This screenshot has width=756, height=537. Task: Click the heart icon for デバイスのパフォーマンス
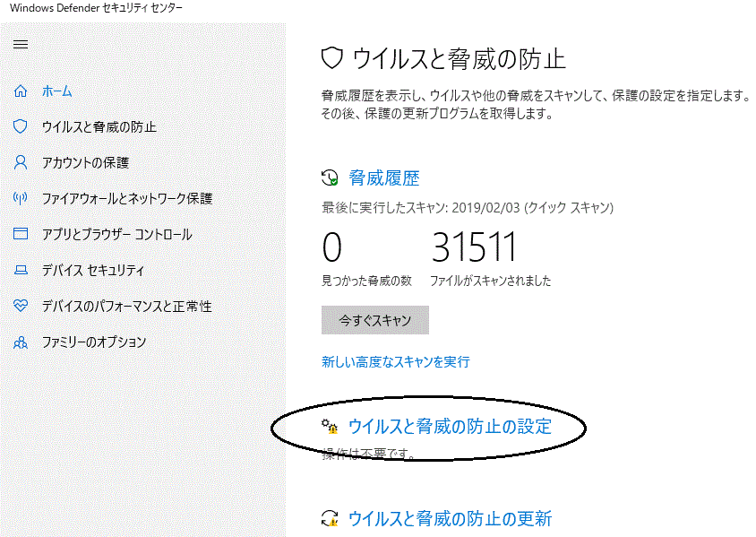21,306
